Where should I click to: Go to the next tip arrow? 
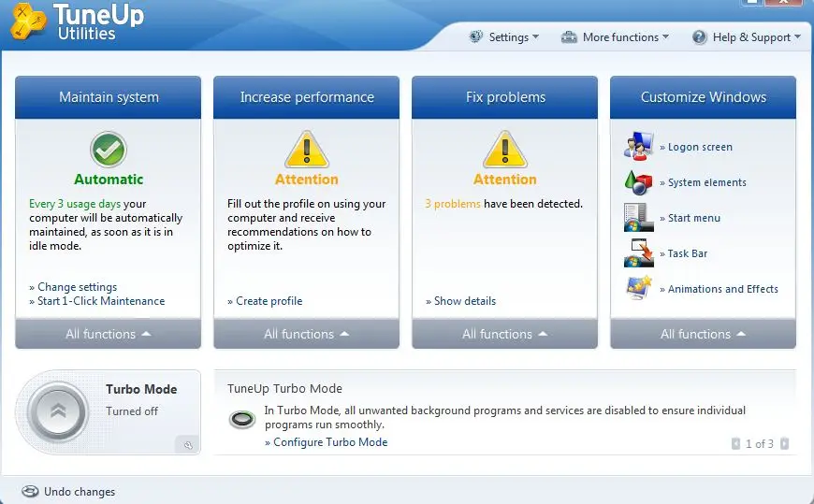[x=784, y=444]
